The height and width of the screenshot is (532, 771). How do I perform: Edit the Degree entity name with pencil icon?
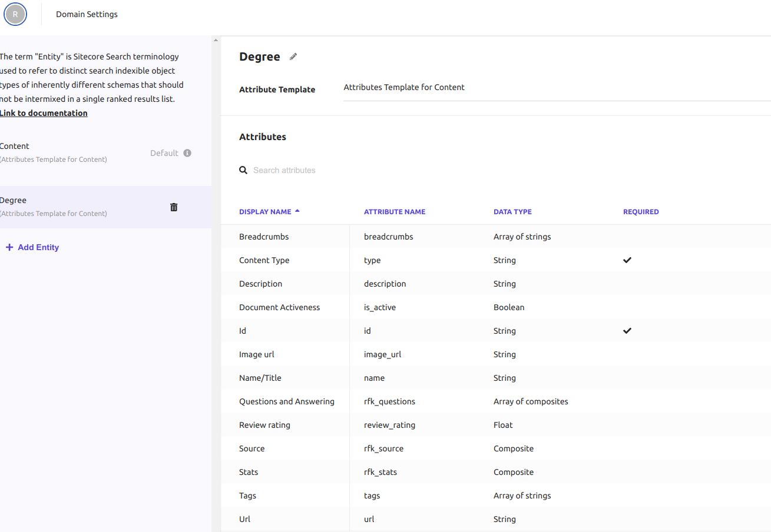coord(293,57)
